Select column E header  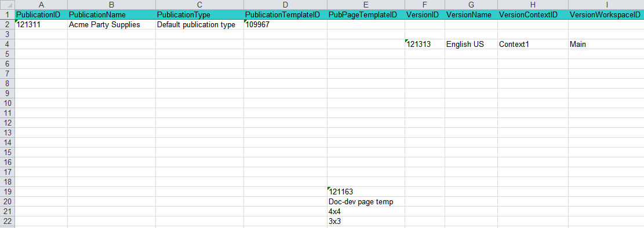click(x=366, y=5)
